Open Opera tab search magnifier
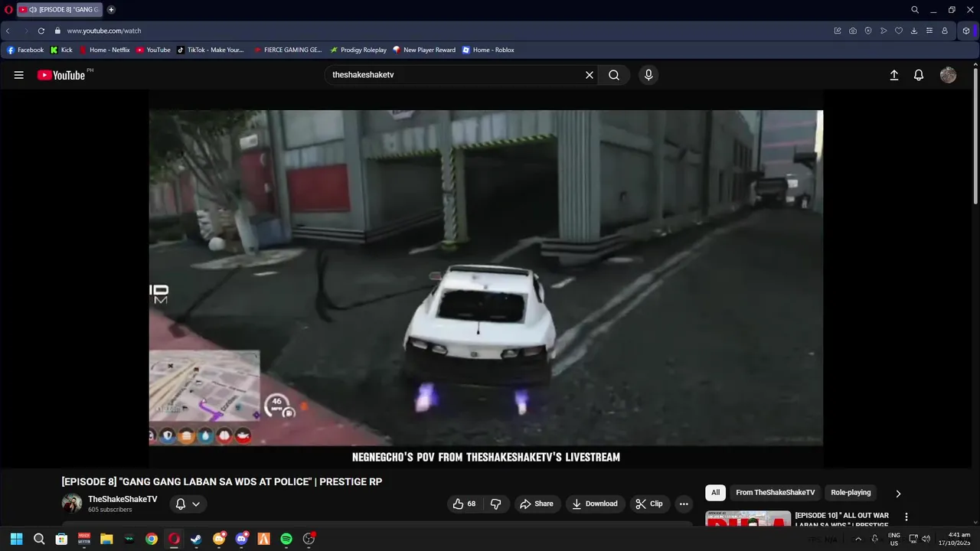The image size is (980, 551). coord(915,10)
